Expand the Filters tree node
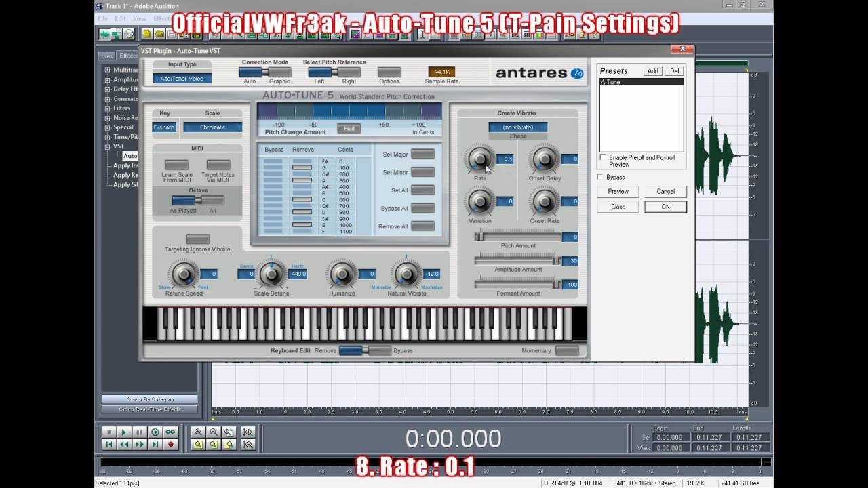The height and width of the screenshot is (488, 868). 107,108
